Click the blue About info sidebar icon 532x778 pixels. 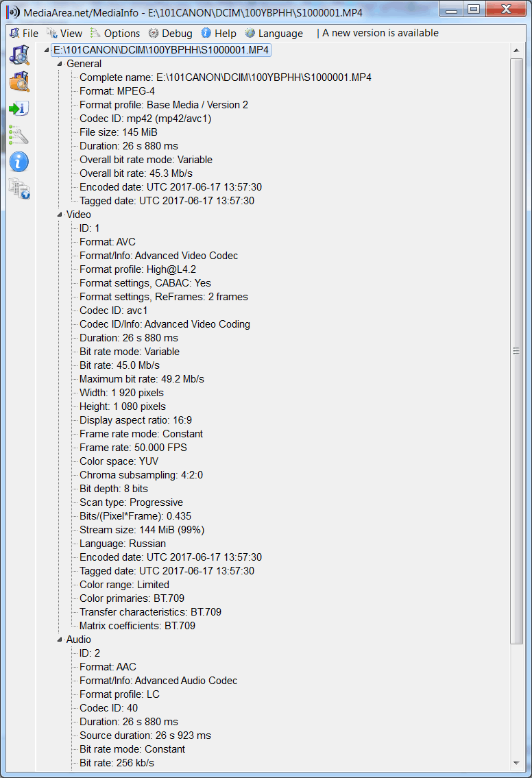(x=19, y=162)
